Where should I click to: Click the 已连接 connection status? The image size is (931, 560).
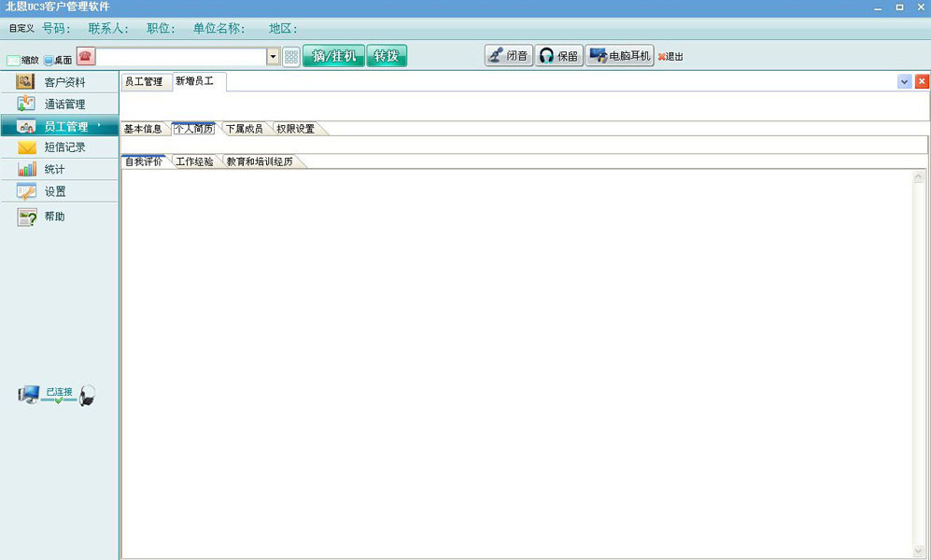(59, 392)
